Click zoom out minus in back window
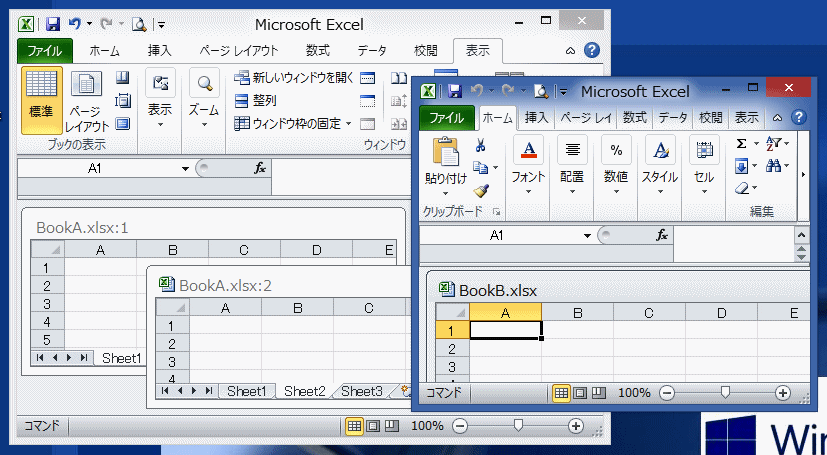This screenshot has height=455, width=827. pos(460,425)
